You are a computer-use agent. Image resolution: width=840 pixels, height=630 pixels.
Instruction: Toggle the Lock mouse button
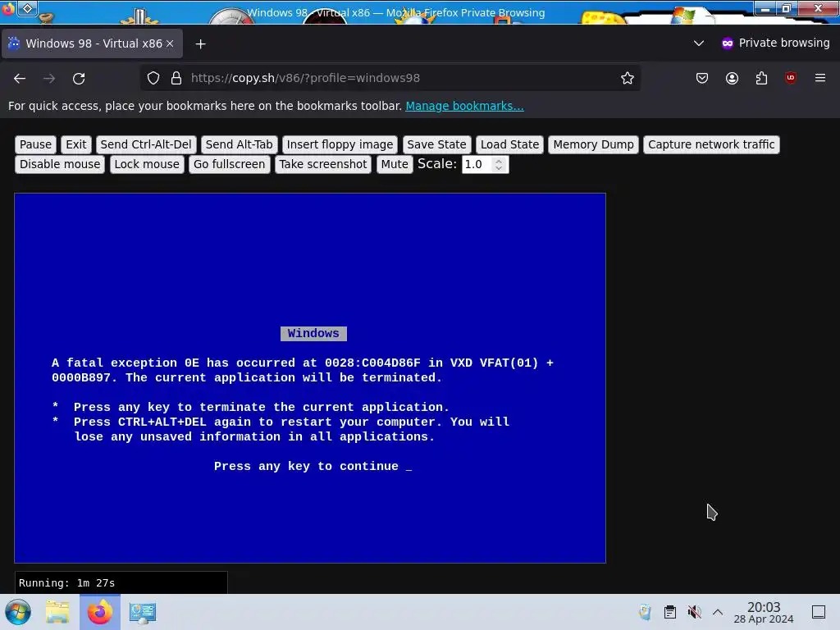[147, 164]
